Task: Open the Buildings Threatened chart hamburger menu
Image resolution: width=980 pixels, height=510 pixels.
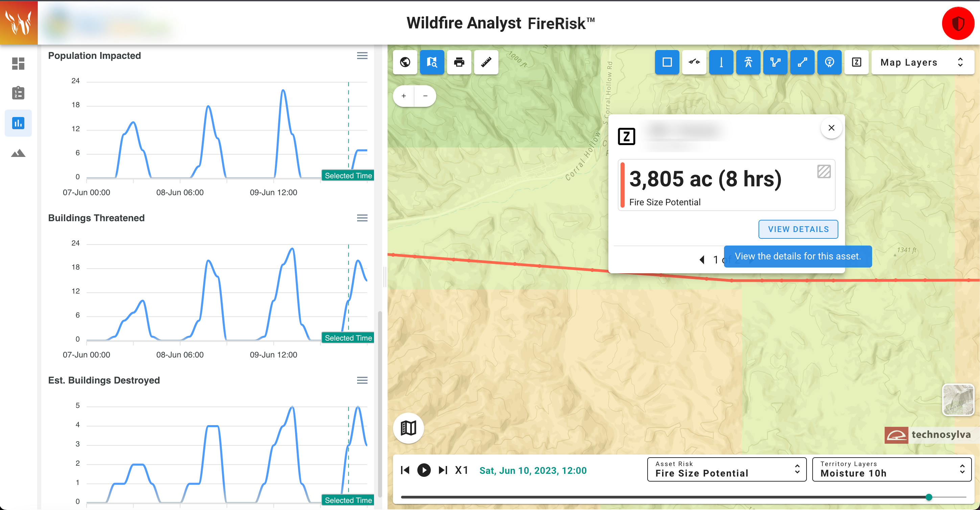Action: click(x=362, y=218)
